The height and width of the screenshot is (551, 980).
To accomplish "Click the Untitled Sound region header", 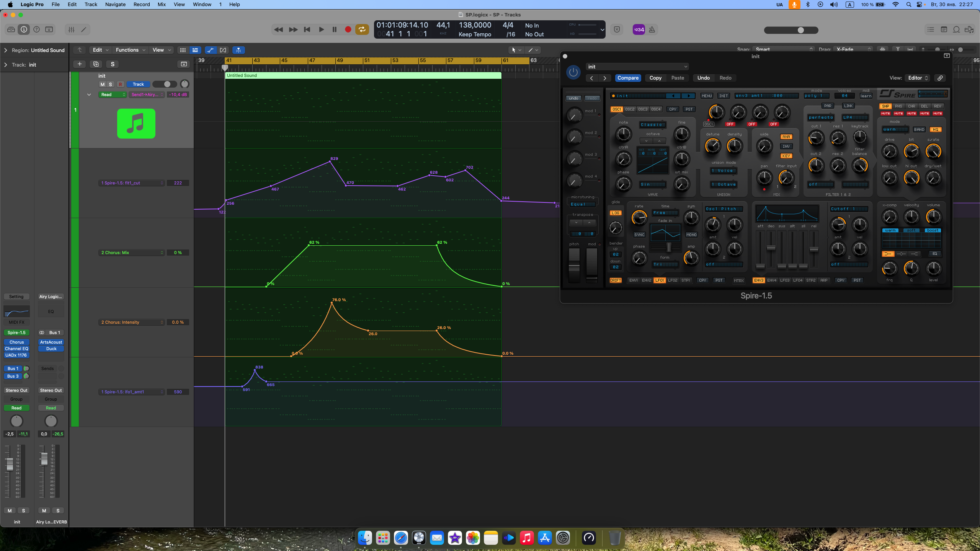I will pos(363,75).
